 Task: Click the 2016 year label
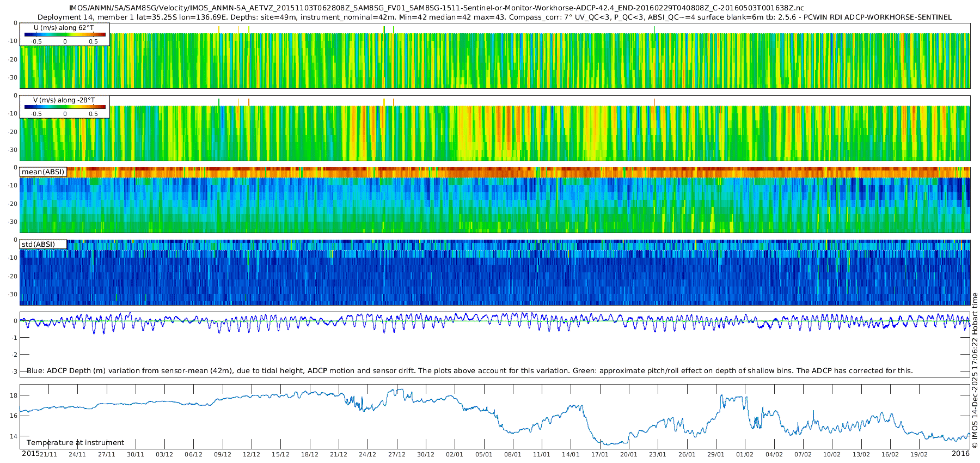click(x=960, y=454)
